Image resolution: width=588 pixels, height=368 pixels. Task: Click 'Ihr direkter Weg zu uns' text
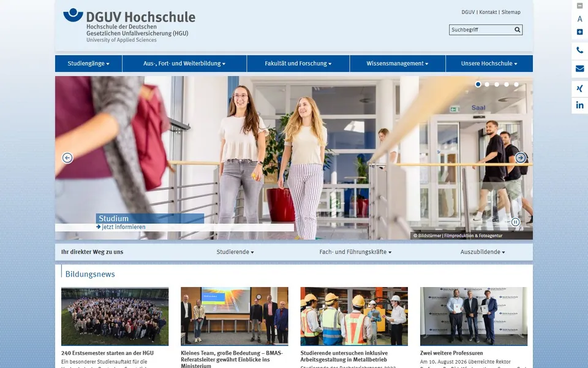point(92,252)
